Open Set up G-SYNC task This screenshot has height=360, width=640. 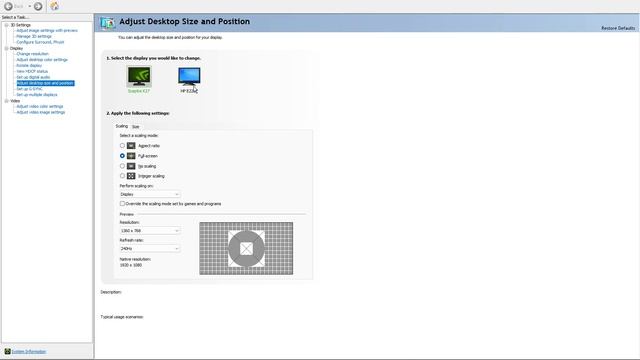(29, 89)
